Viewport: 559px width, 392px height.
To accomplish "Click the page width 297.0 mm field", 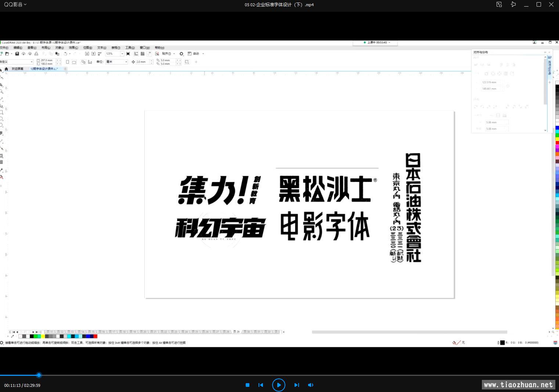I will (x=48, y=60).
